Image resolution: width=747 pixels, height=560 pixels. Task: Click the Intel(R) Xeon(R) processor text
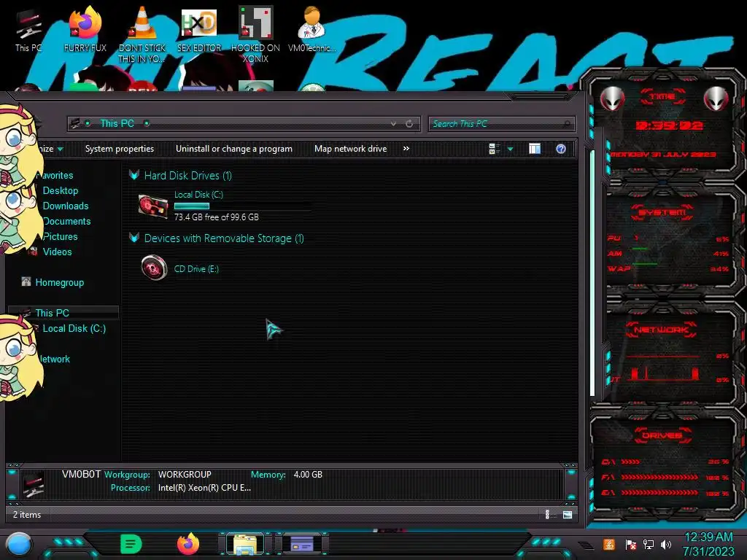[x=204, y=488]
